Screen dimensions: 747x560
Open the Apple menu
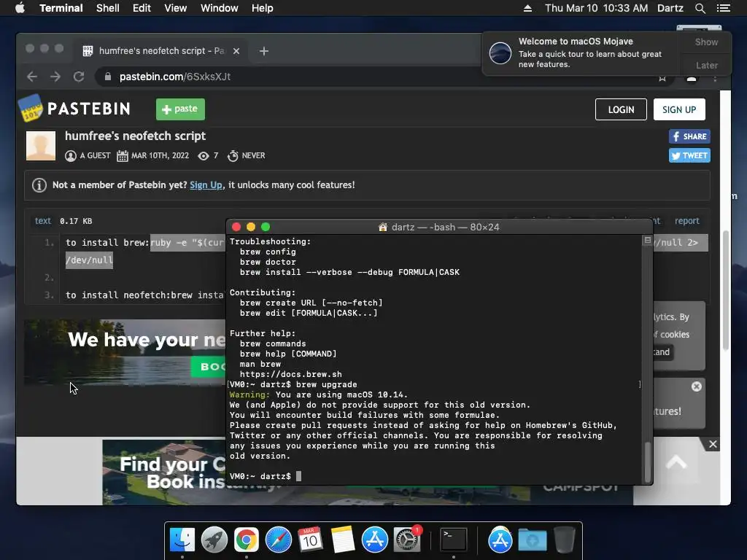[20, 8]
